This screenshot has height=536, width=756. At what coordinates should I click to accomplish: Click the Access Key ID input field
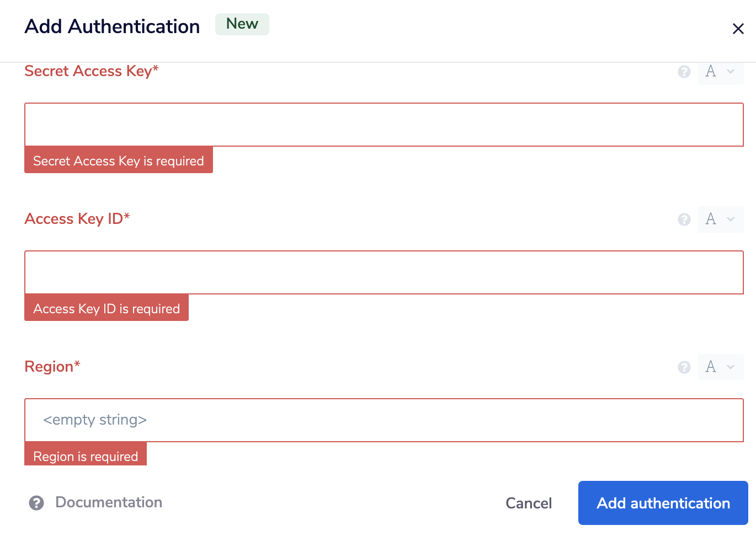coord(384,272)
